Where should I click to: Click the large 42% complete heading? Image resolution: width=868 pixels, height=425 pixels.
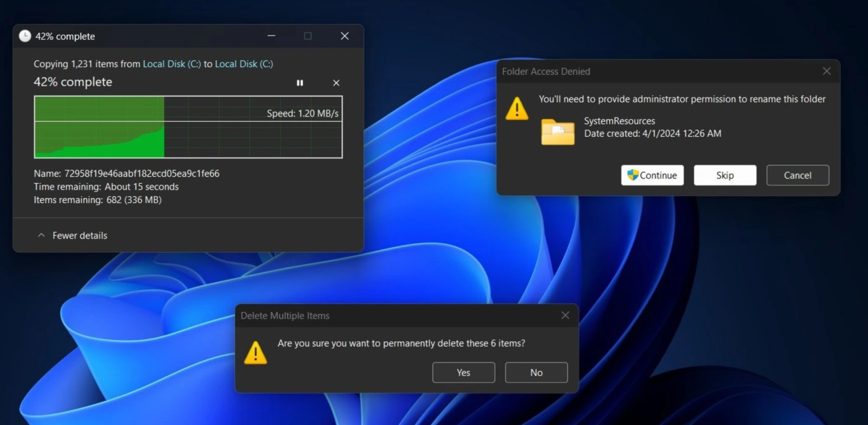point(73,82)
